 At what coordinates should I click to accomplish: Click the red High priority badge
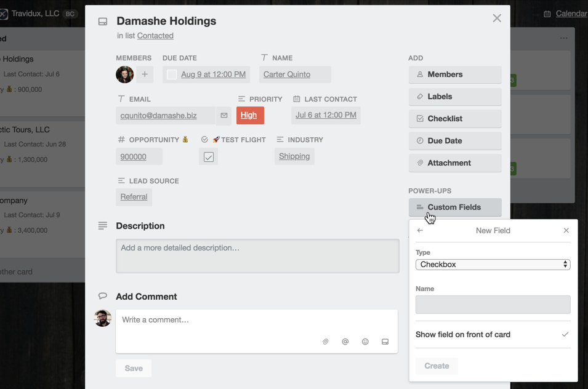pyautogui.click(x=250, y=116)
